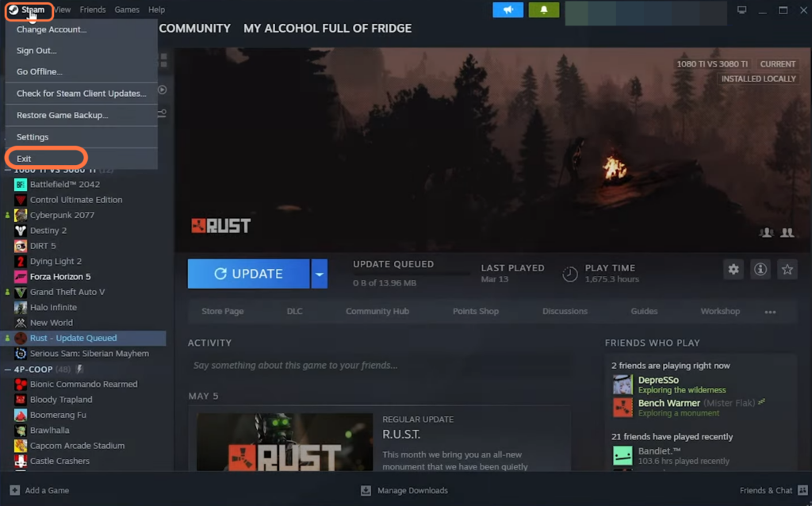The image size is (812, 506).
Task: Select Rust - Update Queued in library
Action: click(x=83, y=338)
